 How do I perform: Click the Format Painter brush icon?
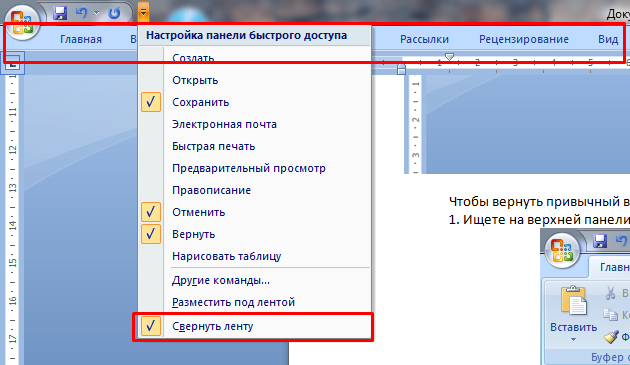611,336
